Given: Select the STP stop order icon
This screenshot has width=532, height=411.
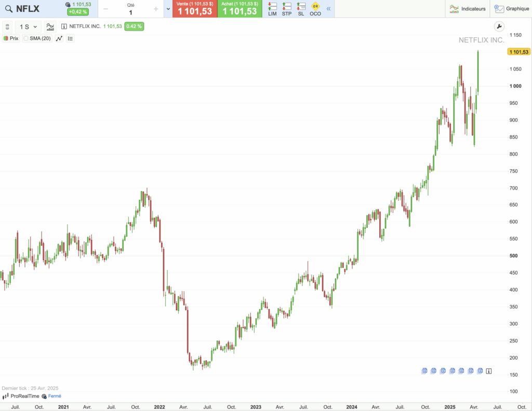Looking at the screenshot, I should [x=287, y=9].
